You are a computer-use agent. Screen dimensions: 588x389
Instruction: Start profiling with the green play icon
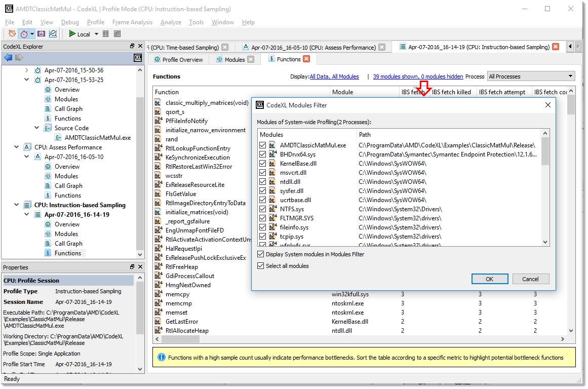click(x=72, y=34)
